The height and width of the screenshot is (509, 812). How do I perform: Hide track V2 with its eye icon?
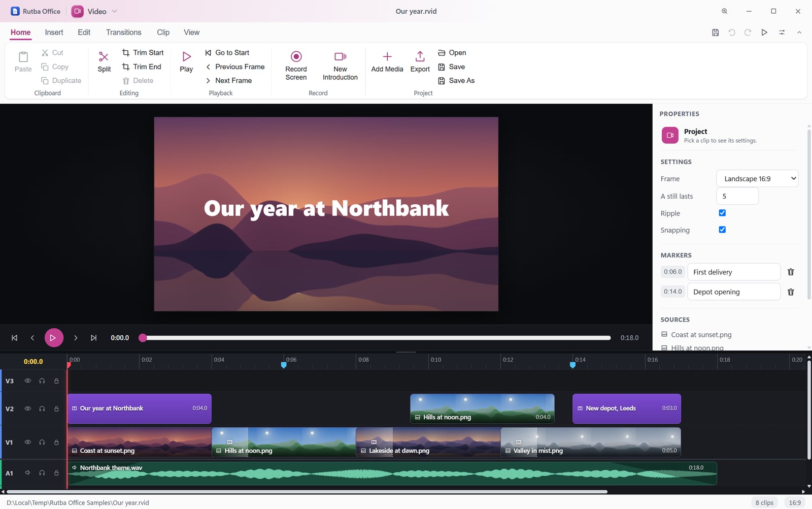point(28,408)
